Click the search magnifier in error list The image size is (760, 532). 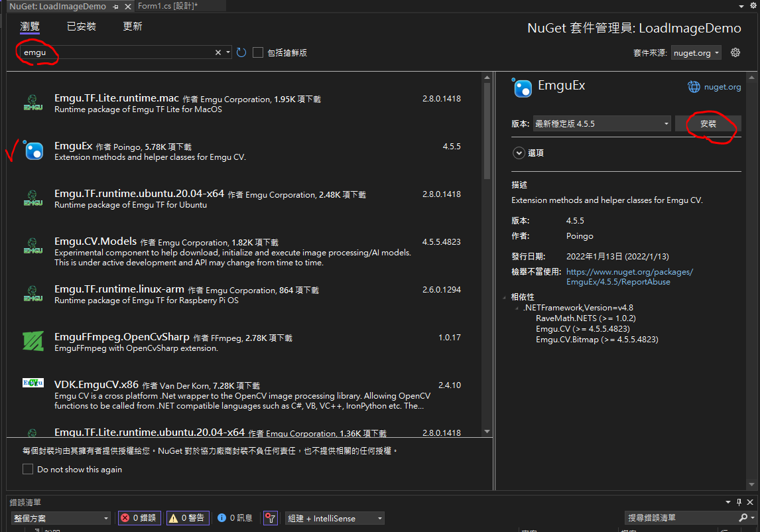(743, 518)
